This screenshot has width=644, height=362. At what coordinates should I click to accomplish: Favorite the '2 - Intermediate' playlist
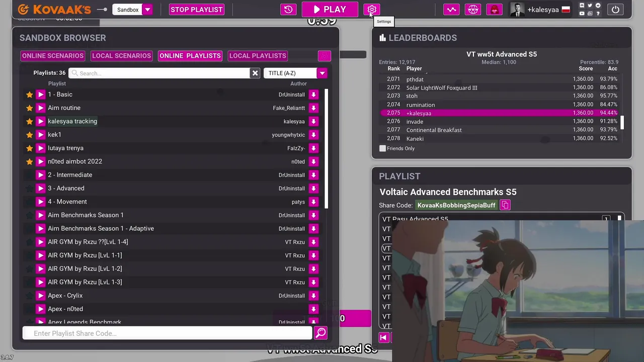[x=29, y=175]
